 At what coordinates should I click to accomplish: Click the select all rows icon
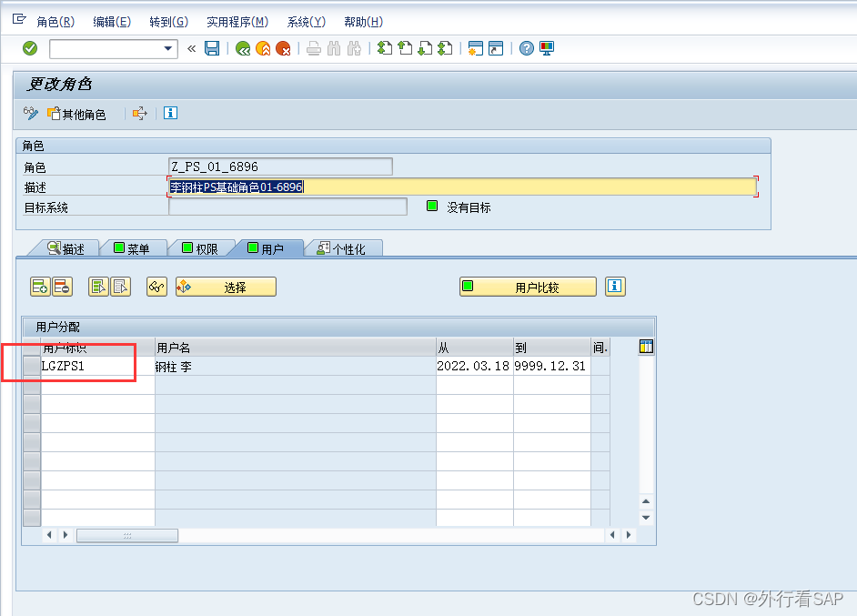point(98,287)
